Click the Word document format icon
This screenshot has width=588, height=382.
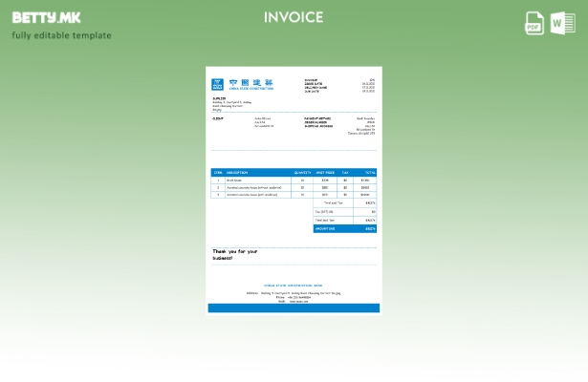pyautogui.click(x=563, y=23)
